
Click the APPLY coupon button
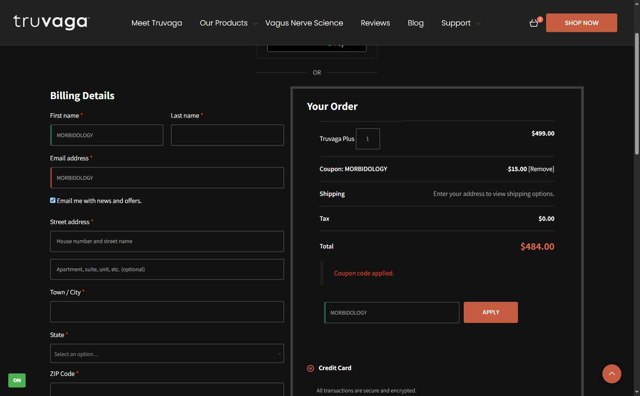click(x=491, y=312)
